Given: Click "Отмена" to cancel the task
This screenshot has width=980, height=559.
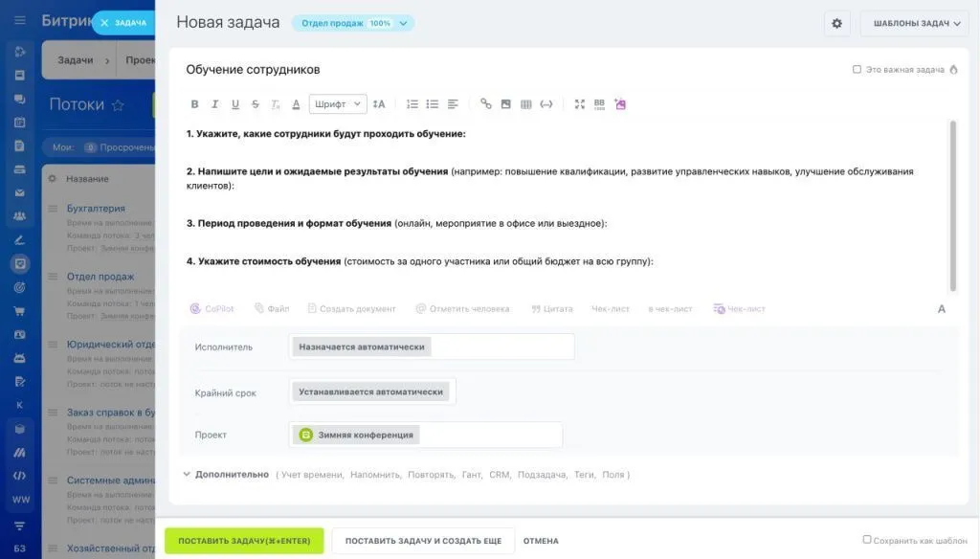Looking at the screenshot, I should (x=541, y=541).
